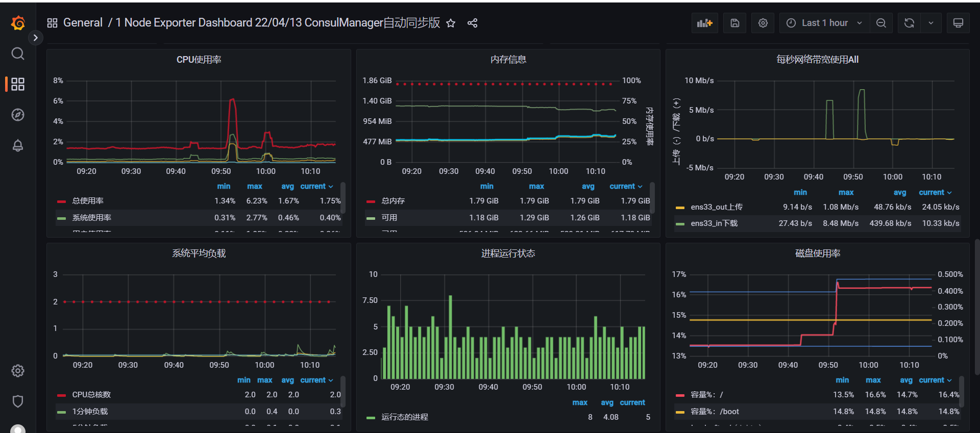980x433 pixels.
Task: Toggle the ens33_in下载 series
Action: click(x=714, y=223)
